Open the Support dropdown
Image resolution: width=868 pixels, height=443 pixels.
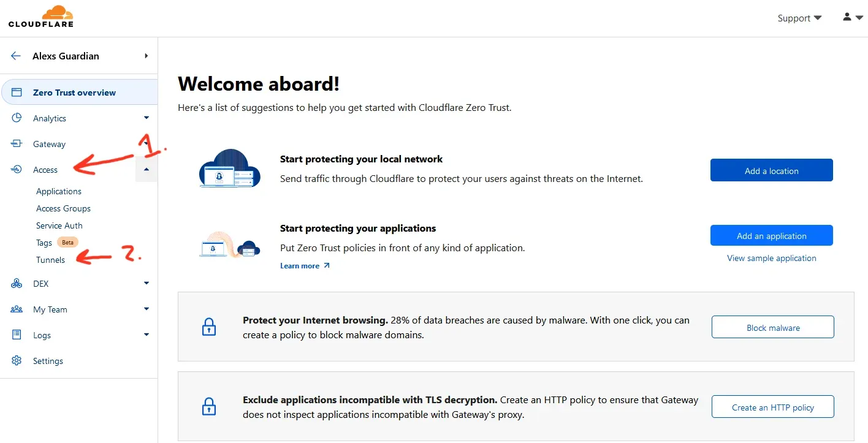[x=799, y=18]
